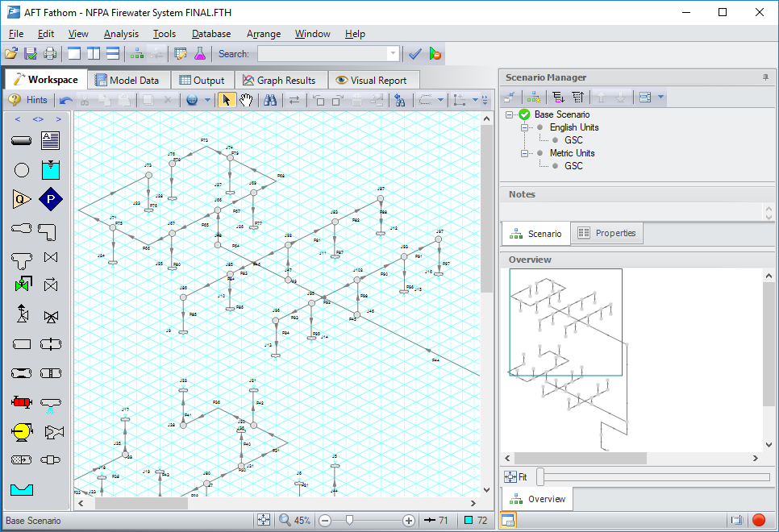Pick the Weir junction icon at bottom
This screenshot has height=532, width=779.
[x=21, y=490]
